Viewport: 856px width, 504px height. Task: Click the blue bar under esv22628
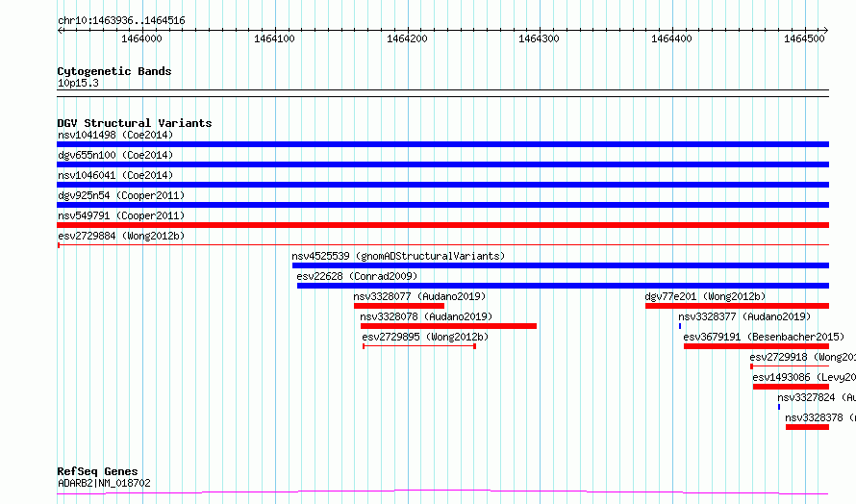tap(563, 286)
